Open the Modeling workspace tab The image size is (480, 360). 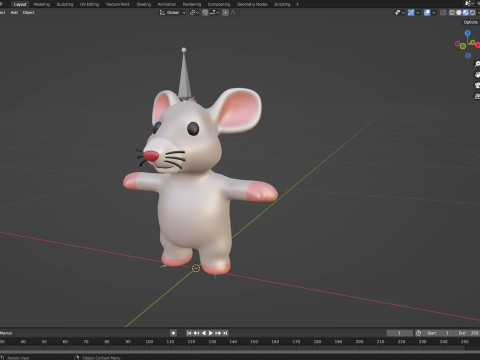pos(42,4)
